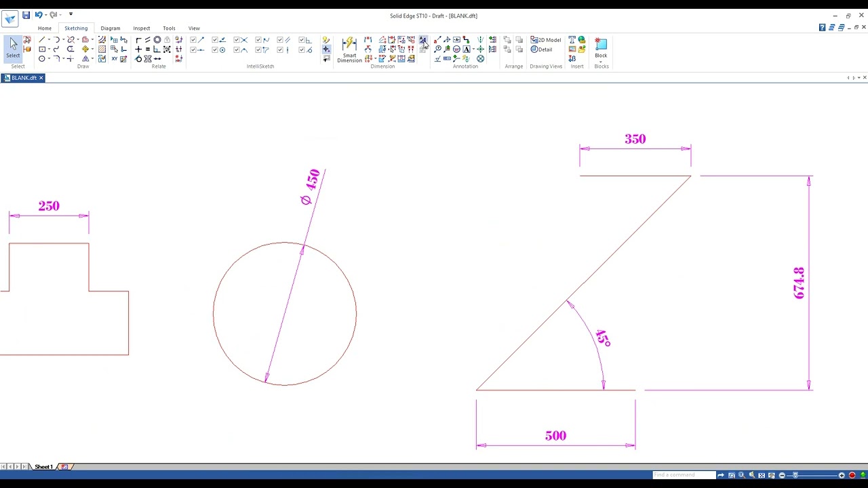Viewport: 868px width, 488px height.
Task: Click the Help icon at top right
Action: [x=822, y=27]
